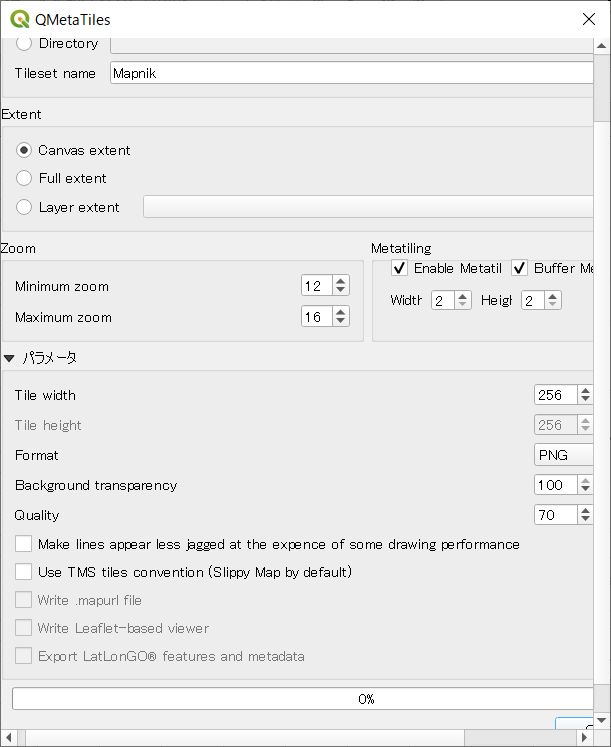The image size is (611, 747).
Task: Select the Directory output radio button
Action: click(24, 43)
